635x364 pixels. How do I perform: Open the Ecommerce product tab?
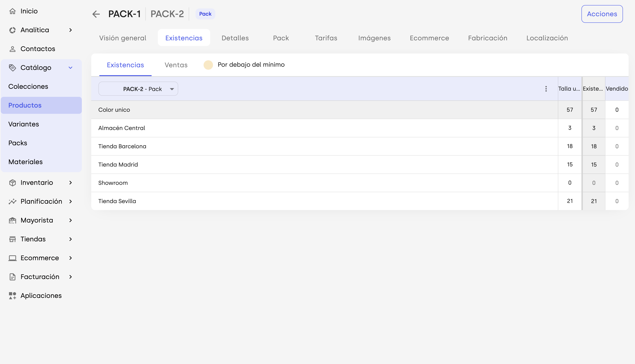429,38
